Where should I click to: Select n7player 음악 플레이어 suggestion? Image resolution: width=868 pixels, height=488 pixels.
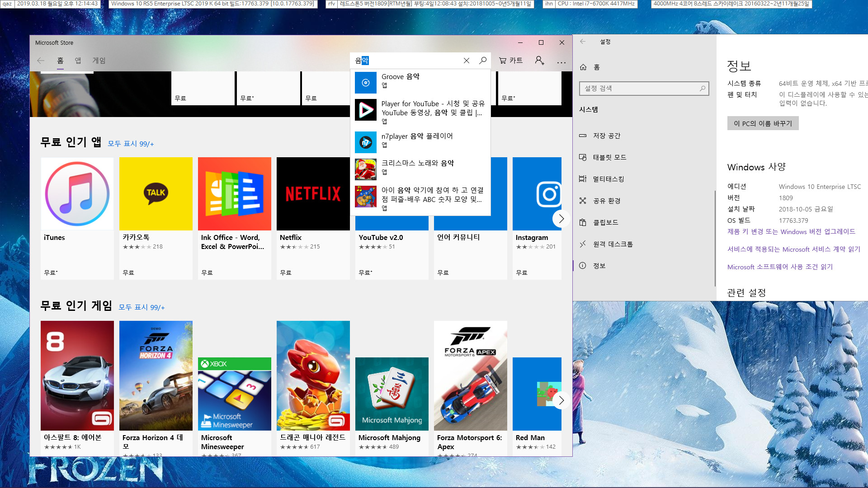pyautogui.click(x=420, y=142)
